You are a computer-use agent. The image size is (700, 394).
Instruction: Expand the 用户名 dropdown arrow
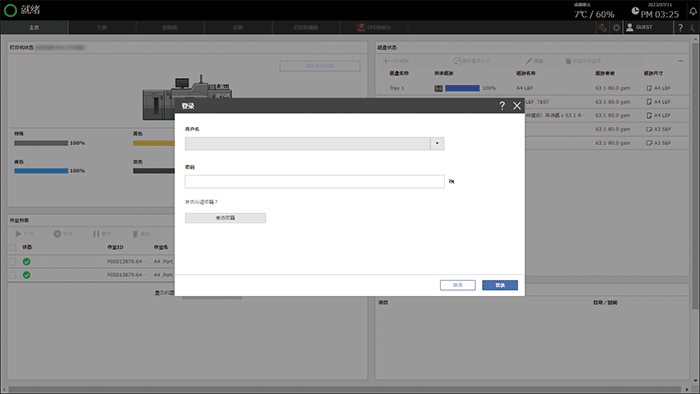tap(437, 143)
